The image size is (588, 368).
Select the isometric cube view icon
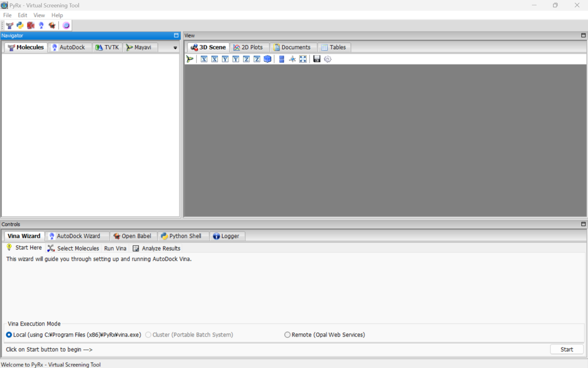tap(267, 59)
